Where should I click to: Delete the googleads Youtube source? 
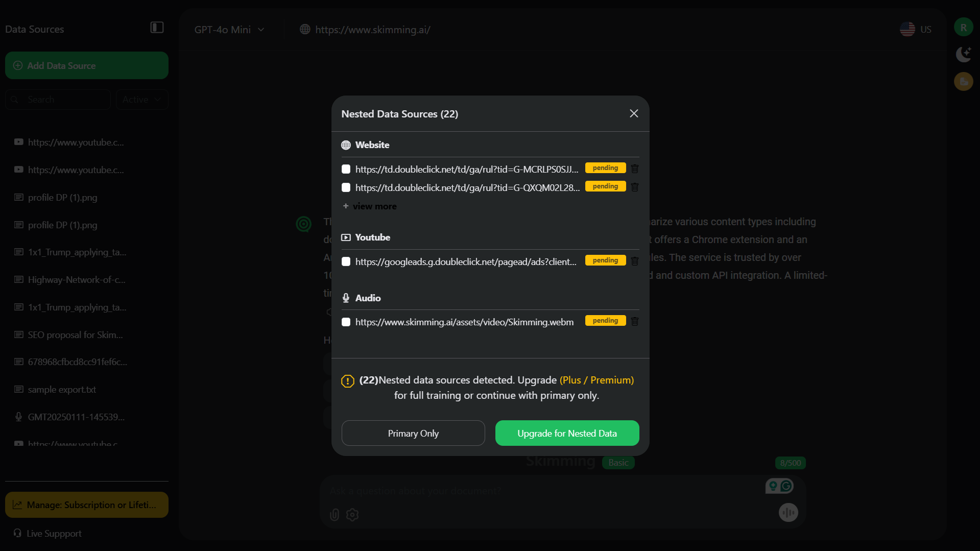[x=635, y=261]
